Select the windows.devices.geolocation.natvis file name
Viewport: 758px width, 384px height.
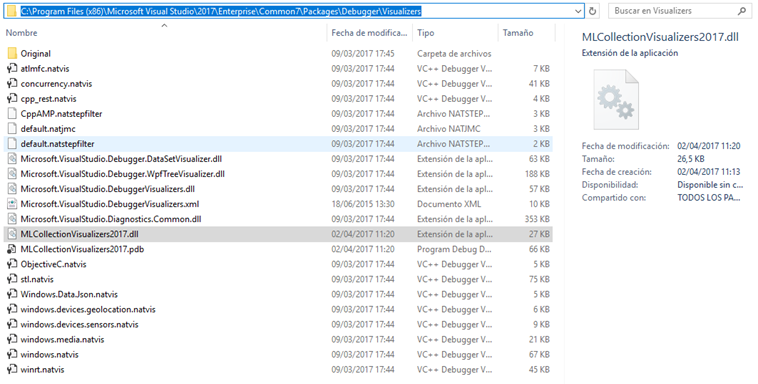point(87,309)
